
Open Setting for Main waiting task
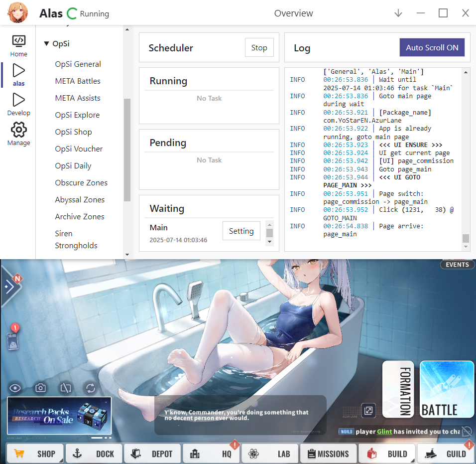241,231
